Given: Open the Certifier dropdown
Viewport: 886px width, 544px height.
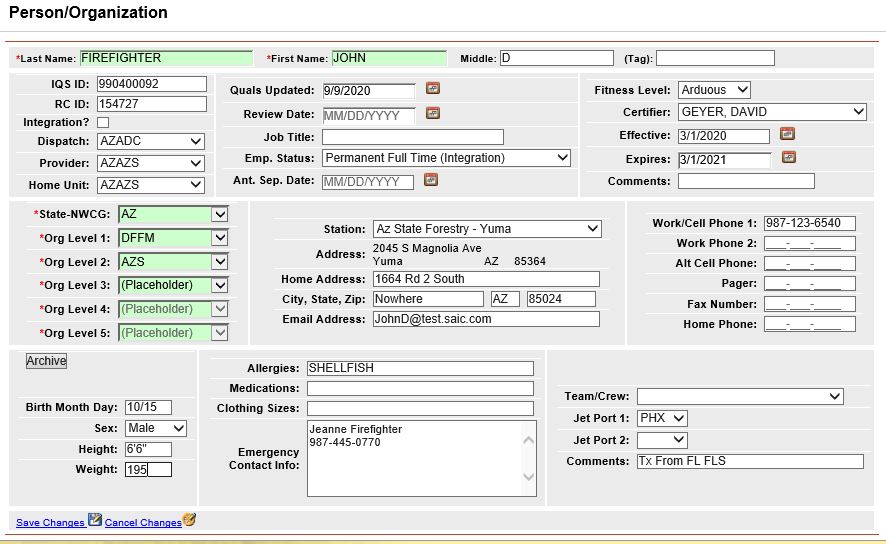Looking at the screenshot, I should (x=772, y=112).
